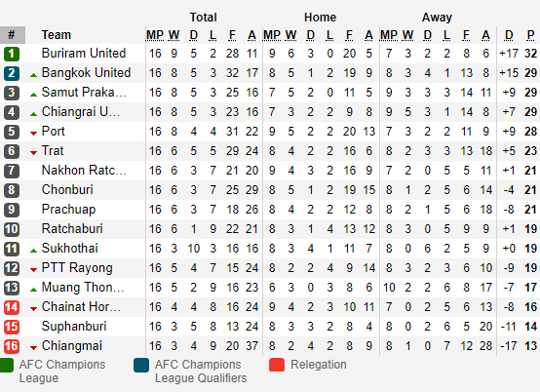The image size is (540, 392).
Task: Click the # rank column header
Action: (x=13, y=35)
